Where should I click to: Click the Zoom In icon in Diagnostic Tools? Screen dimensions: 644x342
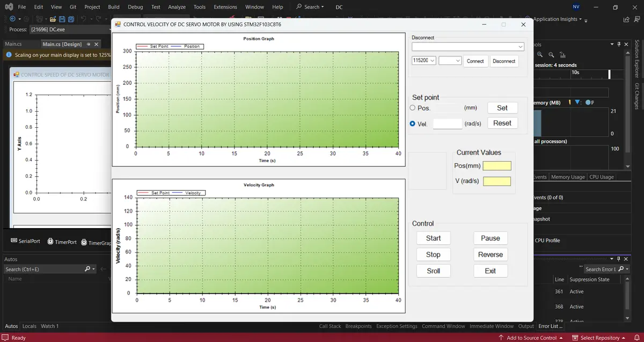540,55
